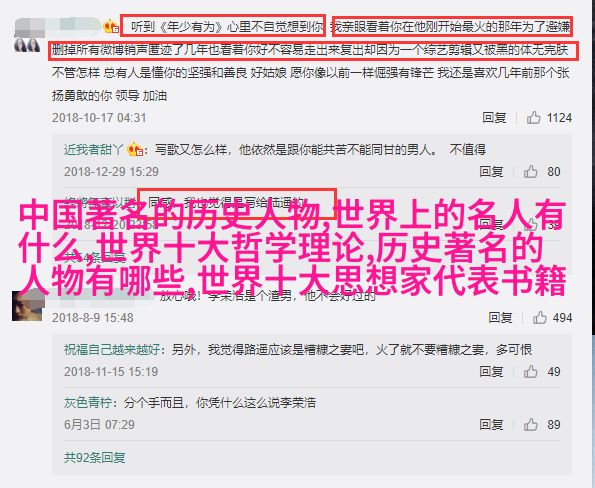Image resolution: width=595 pixels, height=488 pixels.
Task: Reply to the 2018-10-17 04:31 comment
Action: (x=494, y=118)
